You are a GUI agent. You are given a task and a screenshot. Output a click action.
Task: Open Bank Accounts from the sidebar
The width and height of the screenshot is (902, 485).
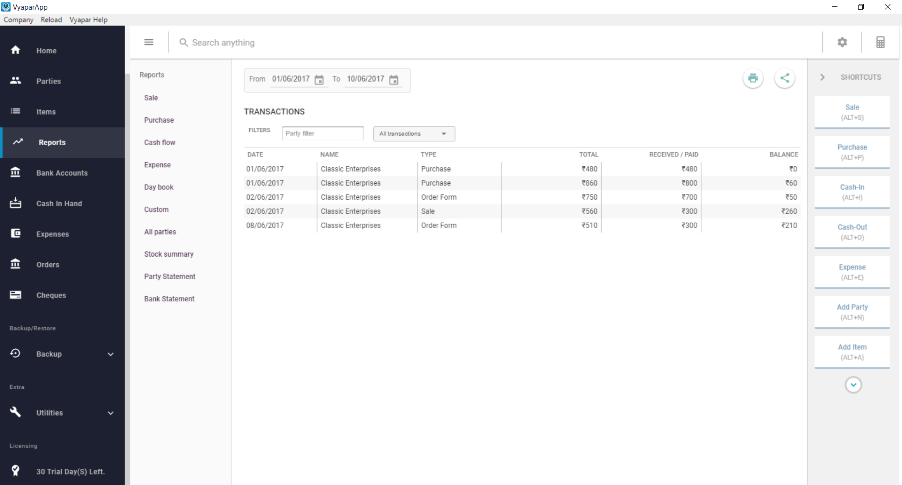click(x=62, y=173)
